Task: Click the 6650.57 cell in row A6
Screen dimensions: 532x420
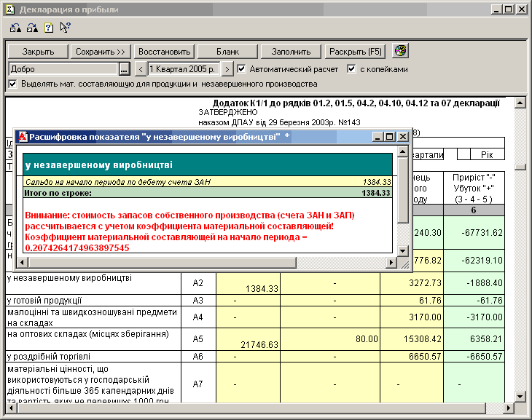Action: 412,356
